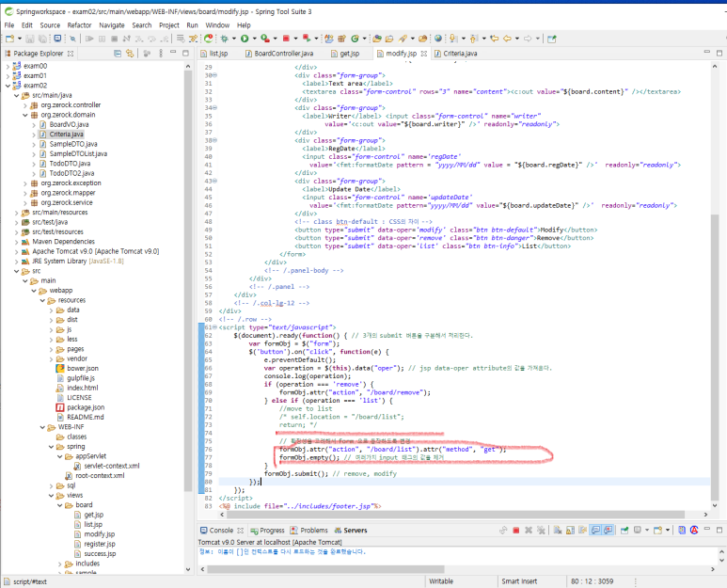Collapse the exam02 project

click(x=8, y=86)
